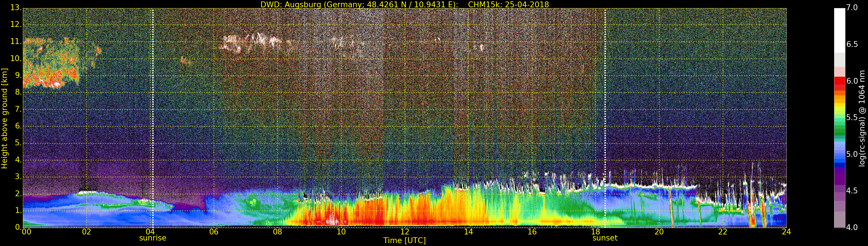Click the sunrise label below the time axis
Image resolution: width=868 pixels, height=246 pixels.
153,238
